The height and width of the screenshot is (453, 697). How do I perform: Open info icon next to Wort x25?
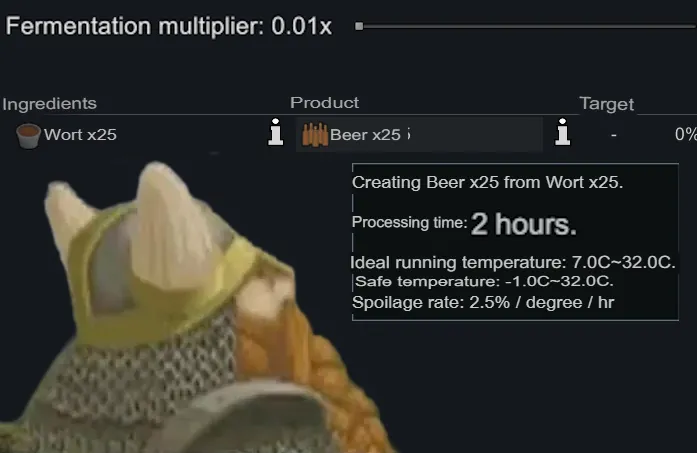tap(276, 132)
